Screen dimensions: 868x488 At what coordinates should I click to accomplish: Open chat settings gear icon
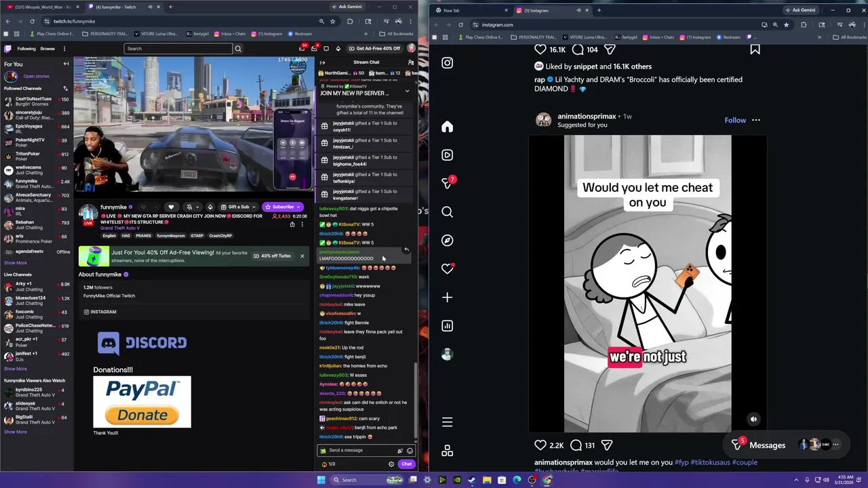(391, 464)
